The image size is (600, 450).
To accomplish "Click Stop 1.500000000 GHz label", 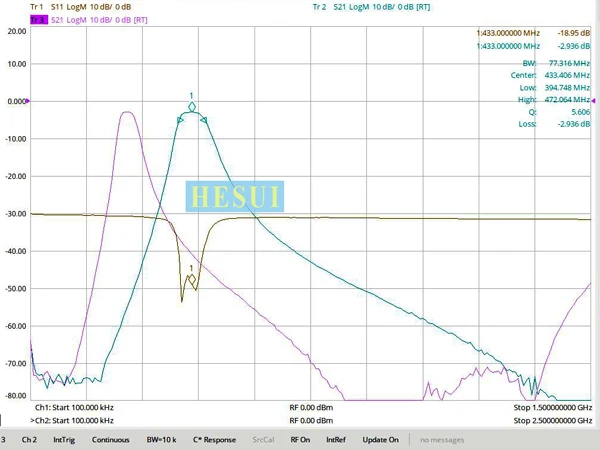I will coord(553,408).
